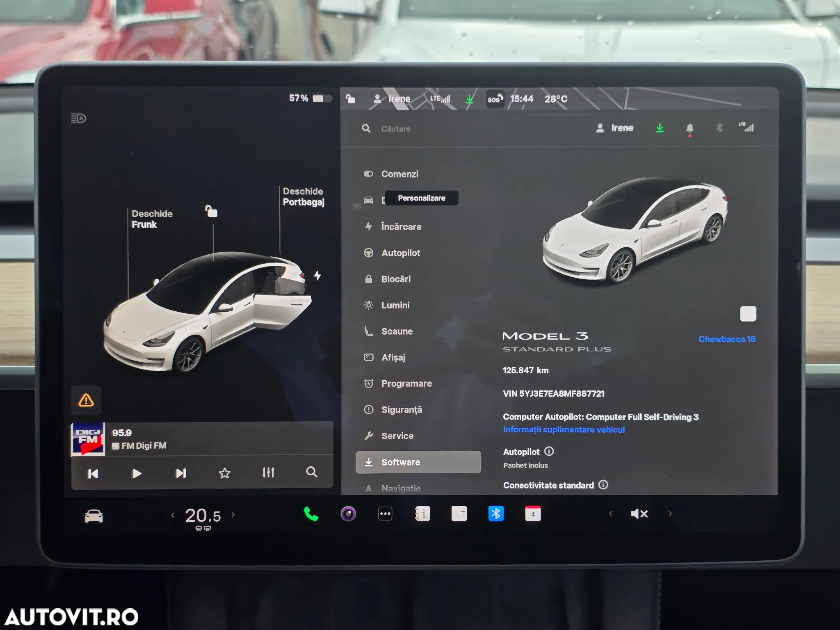Tap Deschide Frunk to open front trunk
Image resolution: width=840 pixels, height=630 pixels.
tap(152, 219)
